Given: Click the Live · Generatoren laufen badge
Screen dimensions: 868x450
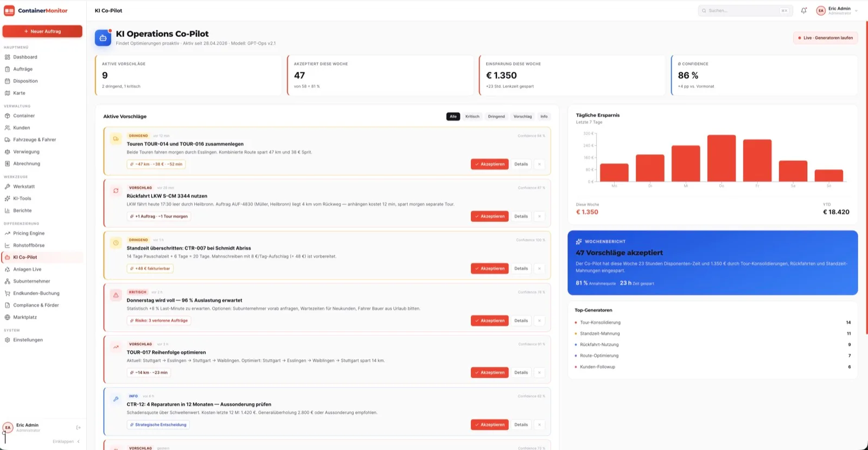Looking at the screenshot, I should 825,38.
